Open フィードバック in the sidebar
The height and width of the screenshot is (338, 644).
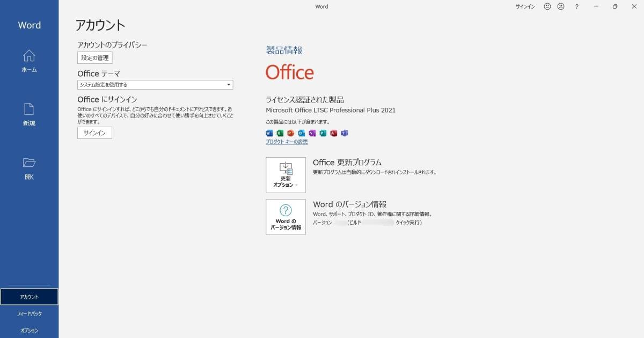click(x=29, y=314)
